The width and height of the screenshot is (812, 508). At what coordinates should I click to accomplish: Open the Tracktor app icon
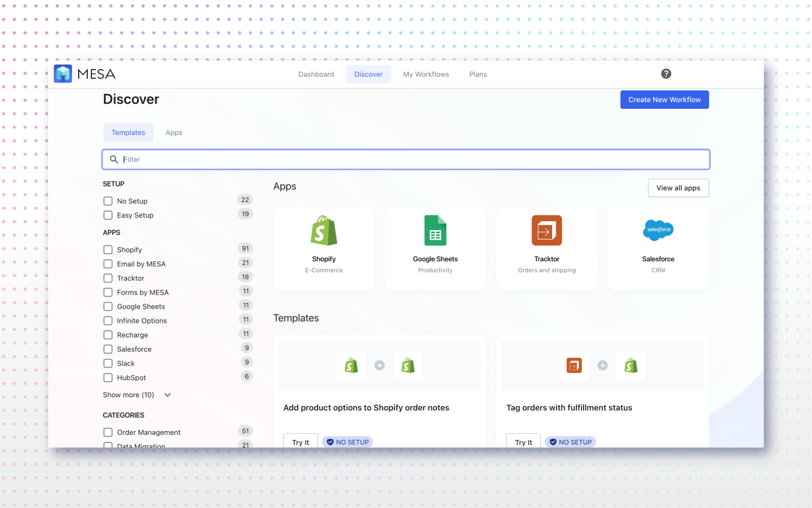point(547,231)
